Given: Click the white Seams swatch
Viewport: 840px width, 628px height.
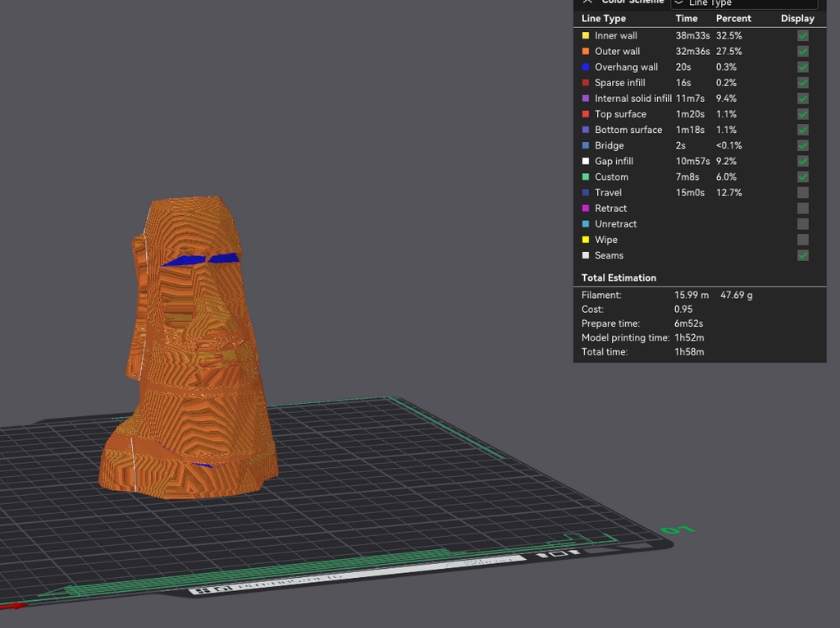Looking at the screenshot, I should [586, 255].
